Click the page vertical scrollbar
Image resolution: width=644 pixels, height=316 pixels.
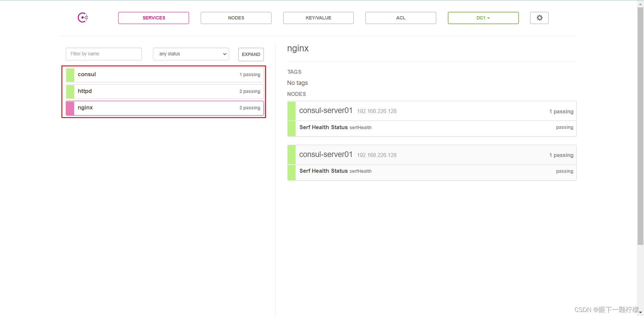coord(640,126)
